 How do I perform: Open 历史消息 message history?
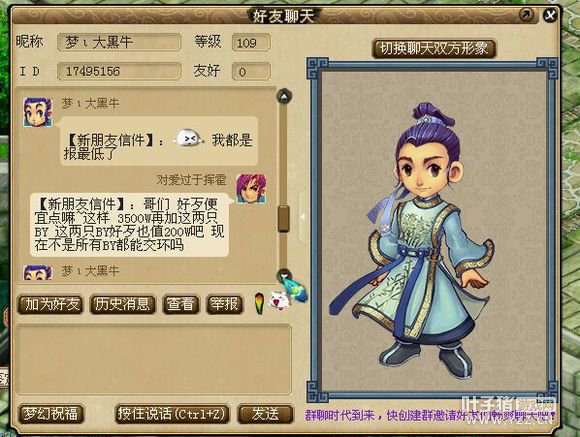point(122,304)
